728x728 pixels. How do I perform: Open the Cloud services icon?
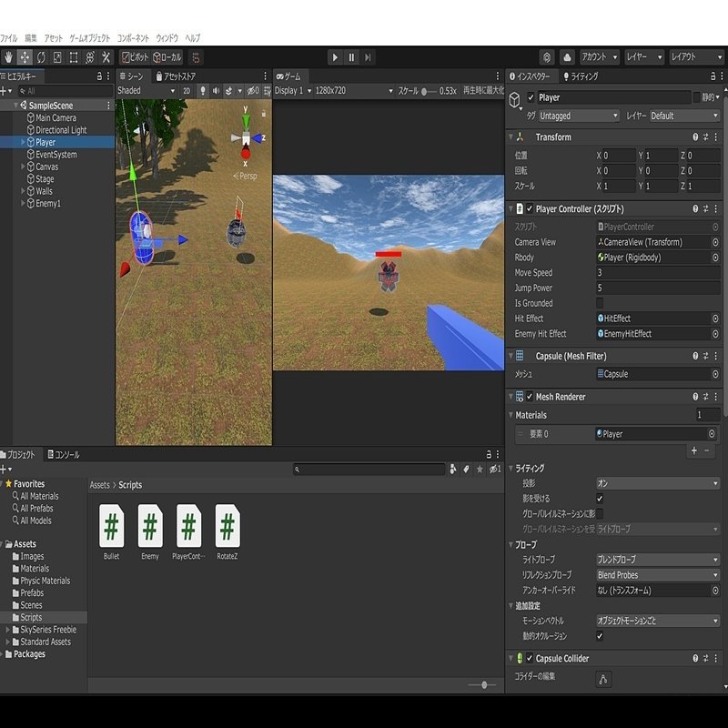567,57
